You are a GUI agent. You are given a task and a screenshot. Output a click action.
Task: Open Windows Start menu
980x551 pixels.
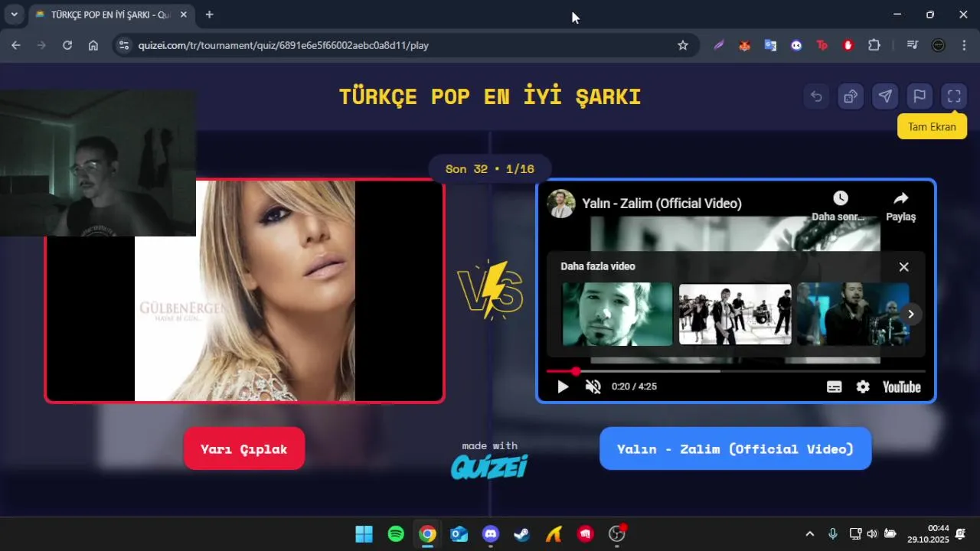point(364,534)
